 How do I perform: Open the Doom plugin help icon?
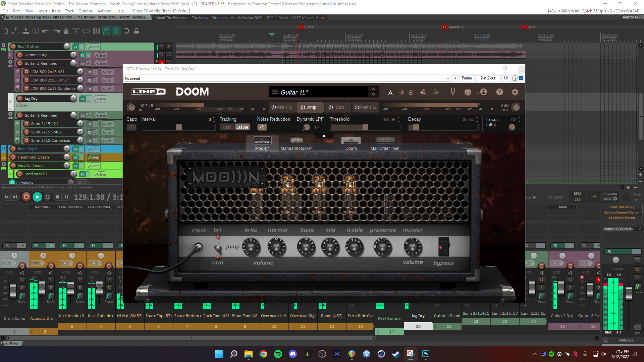point(499,92)
